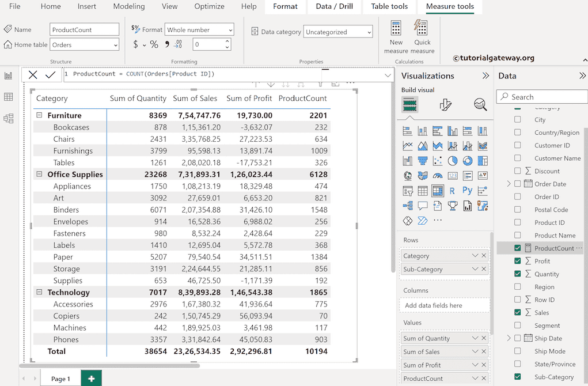588x386 pixels.
Task: Click the commit checkmark in formula bar
Action: click(50, 74)
